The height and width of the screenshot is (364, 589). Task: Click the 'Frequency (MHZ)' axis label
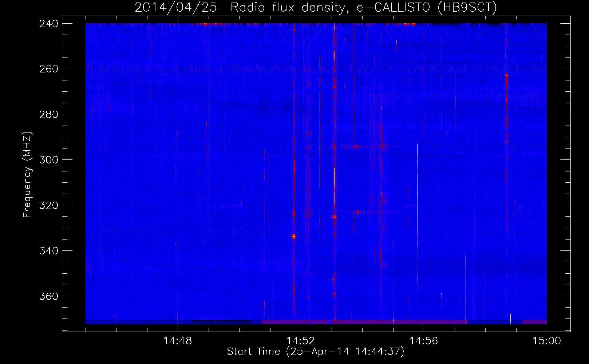click(x=27, y=174)
